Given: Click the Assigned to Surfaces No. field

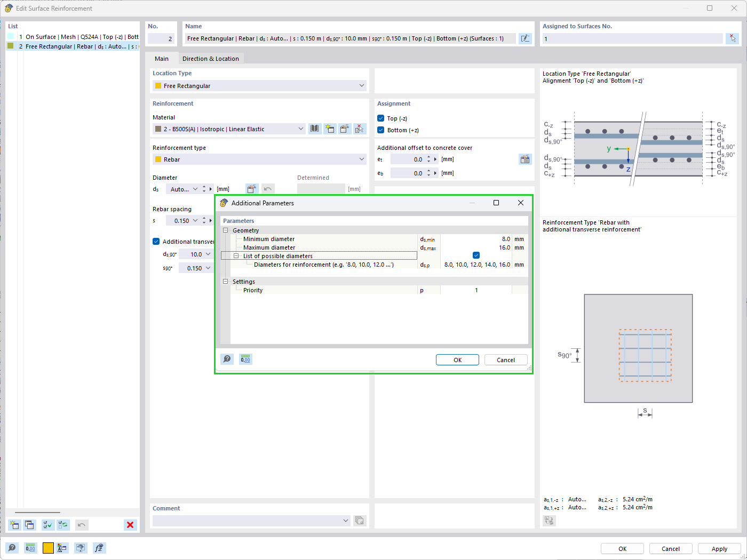Looking at the screenshot, I should click(x=632, y=38).
